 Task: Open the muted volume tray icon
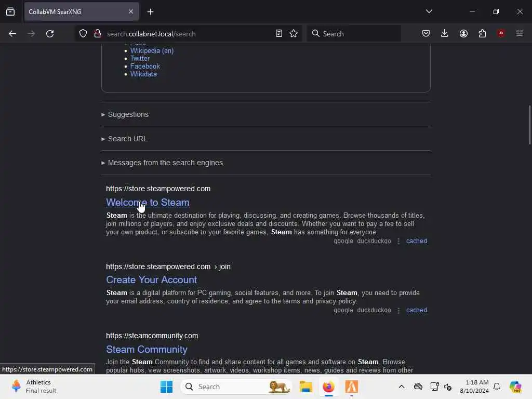[448, 387]
